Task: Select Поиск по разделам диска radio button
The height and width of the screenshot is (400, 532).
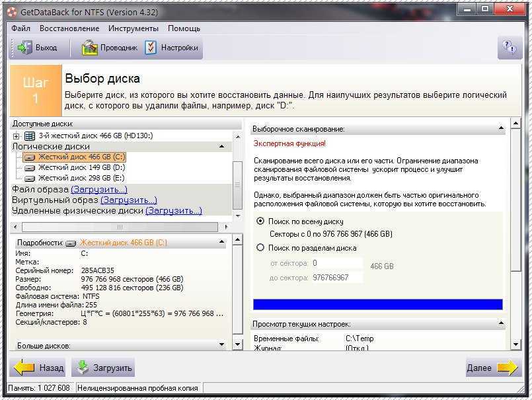Action: click(x=260, y=248)
